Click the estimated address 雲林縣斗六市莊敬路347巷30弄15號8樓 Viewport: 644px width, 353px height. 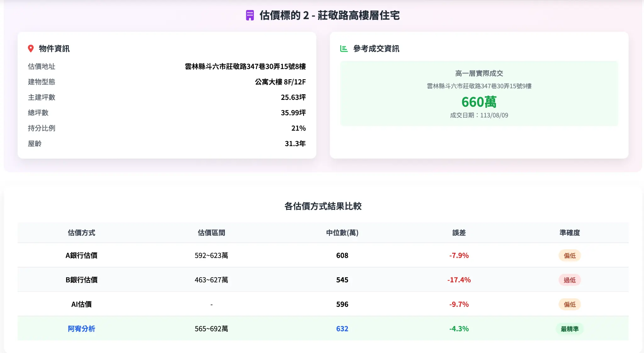point(246,66)
